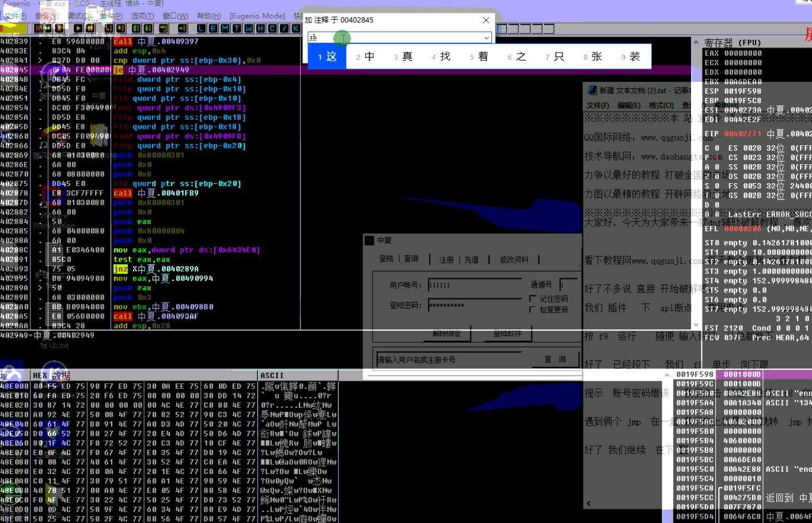Open the 文件(F) menu in the debugger
812x523 pixels.
pos(15,16)
